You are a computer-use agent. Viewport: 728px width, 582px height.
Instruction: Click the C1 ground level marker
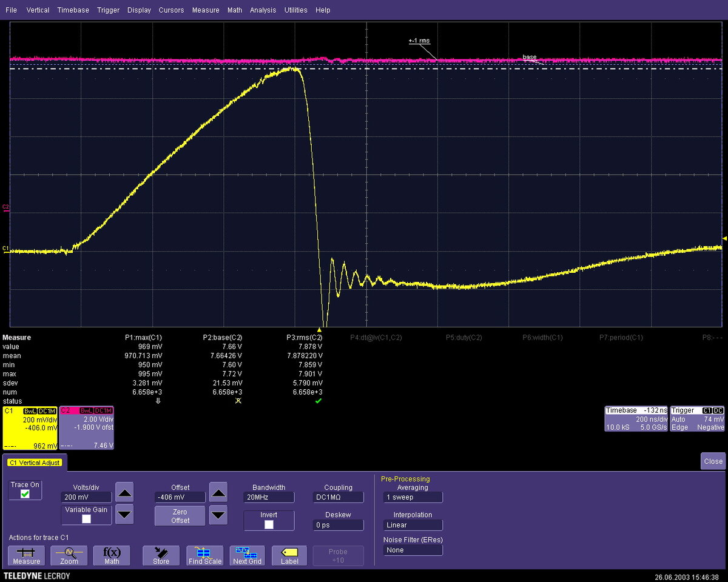[5, 249]
